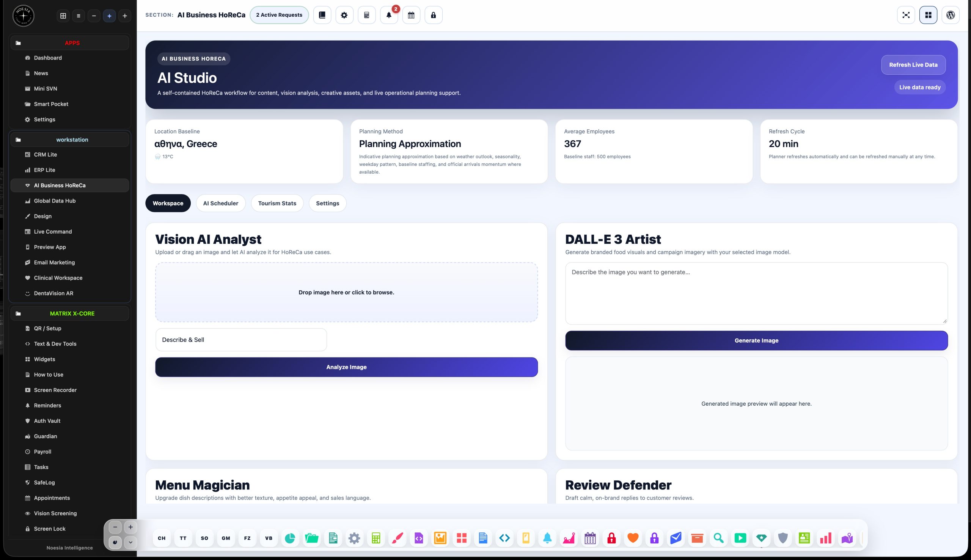Open the pie chart icon in the bottom dock
Image resolution: width=971 pixels, height=560 pixels.
point(290,538)
